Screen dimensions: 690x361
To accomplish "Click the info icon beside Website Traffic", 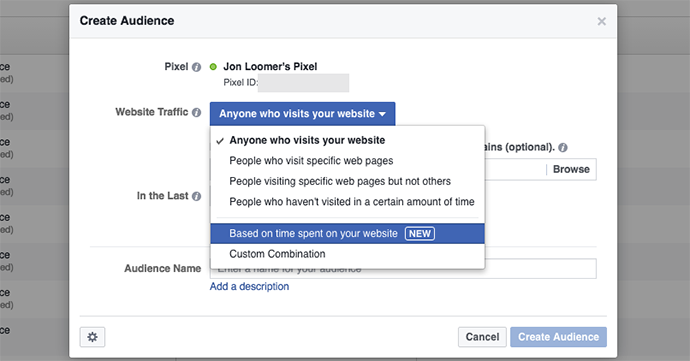I will pyautogui.click(x=197, y=113).
